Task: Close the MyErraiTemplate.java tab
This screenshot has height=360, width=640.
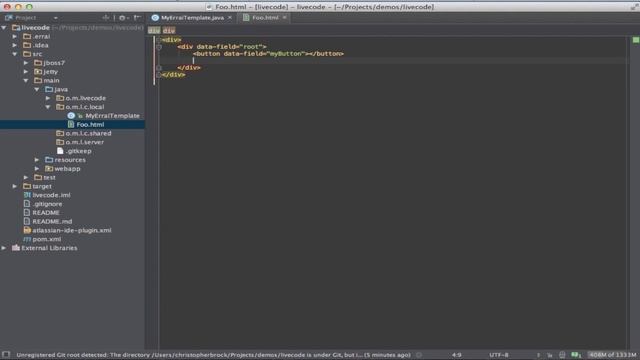Action: click(230, 18)
